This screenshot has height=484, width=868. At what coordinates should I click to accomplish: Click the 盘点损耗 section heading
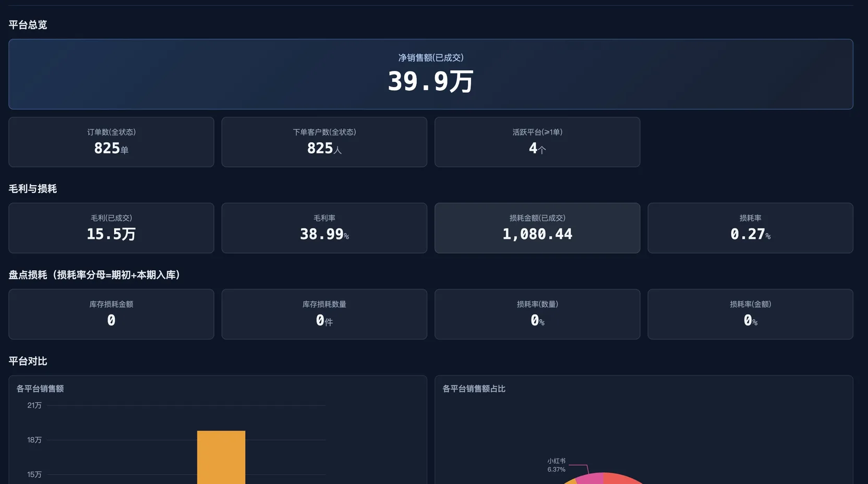point(94,275)
